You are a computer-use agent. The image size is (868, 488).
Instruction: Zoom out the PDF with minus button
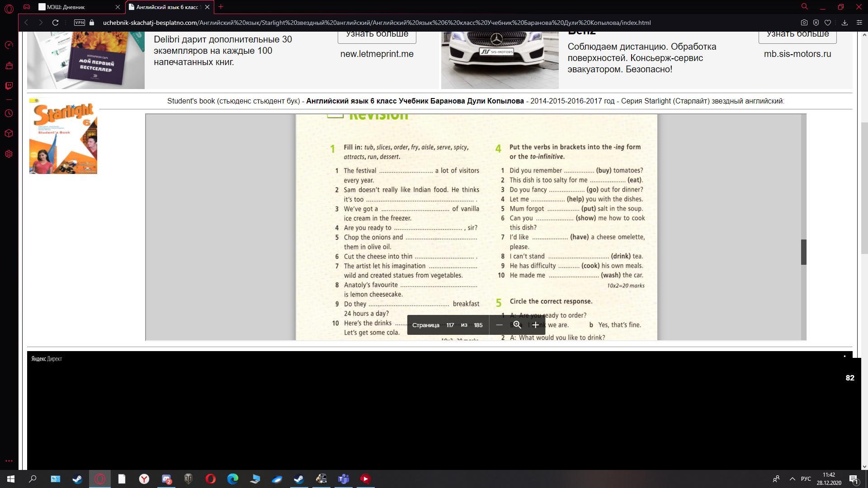coord(499,325)
